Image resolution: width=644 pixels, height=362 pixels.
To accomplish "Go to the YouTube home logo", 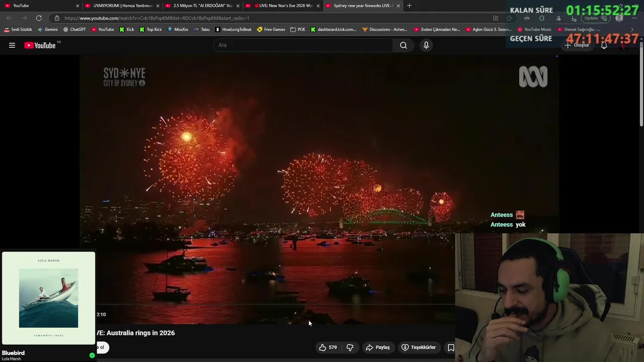I will point(40,45).
